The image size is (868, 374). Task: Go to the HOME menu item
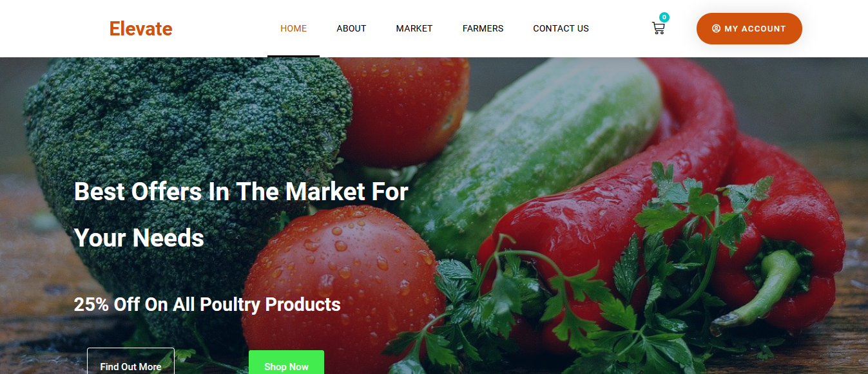click(x=293, y=28)
